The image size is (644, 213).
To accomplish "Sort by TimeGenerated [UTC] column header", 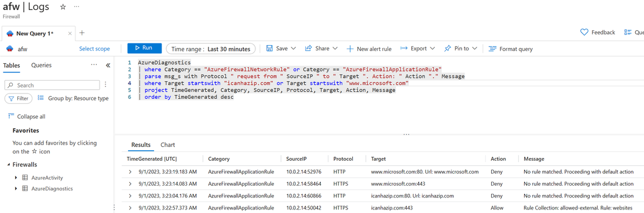I will coord(152,158).
